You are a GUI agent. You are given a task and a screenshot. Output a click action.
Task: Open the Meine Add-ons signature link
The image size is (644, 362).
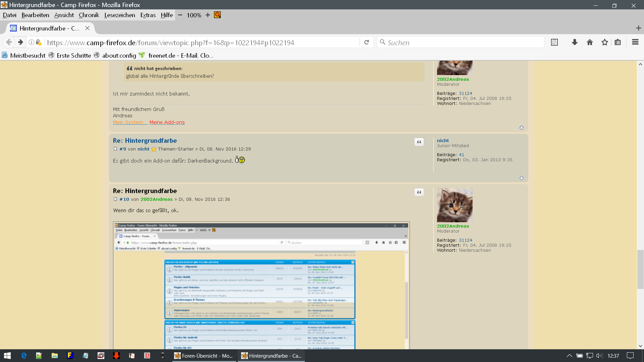[167, 122]
